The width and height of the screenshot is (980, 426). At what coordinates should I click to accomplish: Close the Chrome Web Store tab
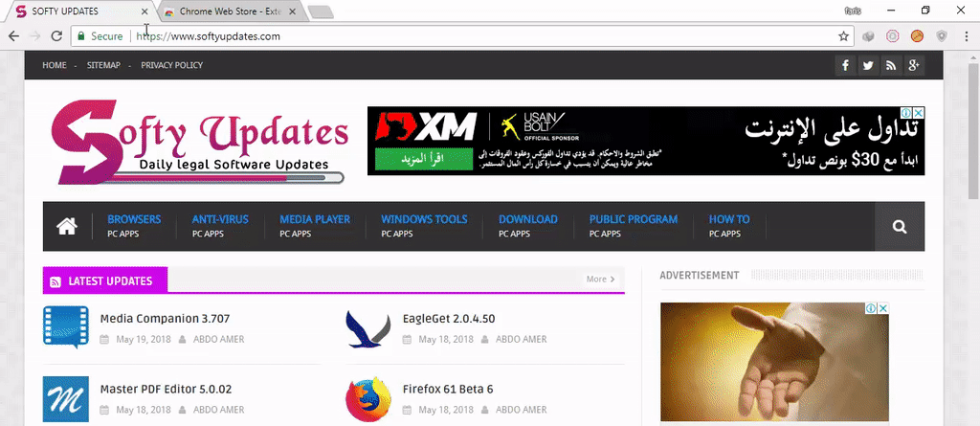click(292, 11)
